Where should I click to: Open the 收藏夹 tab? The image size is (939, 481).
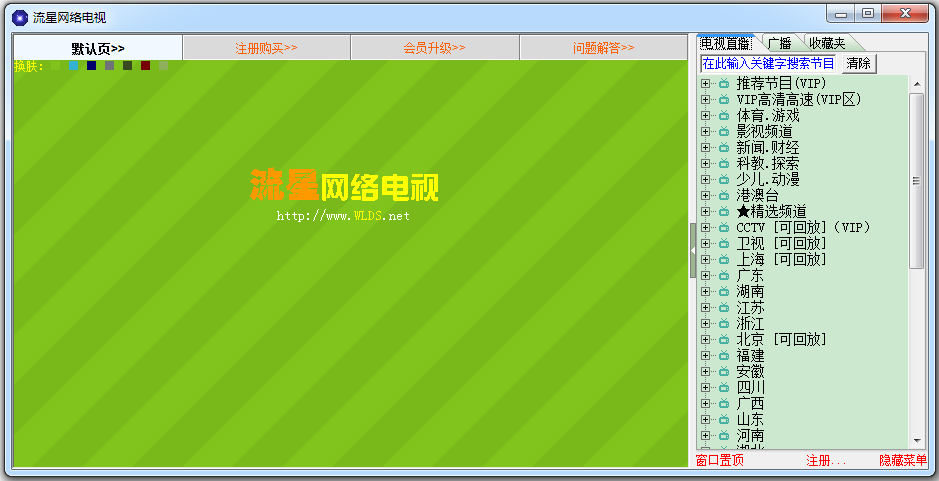pyautogui.click(x=827, y=43)
